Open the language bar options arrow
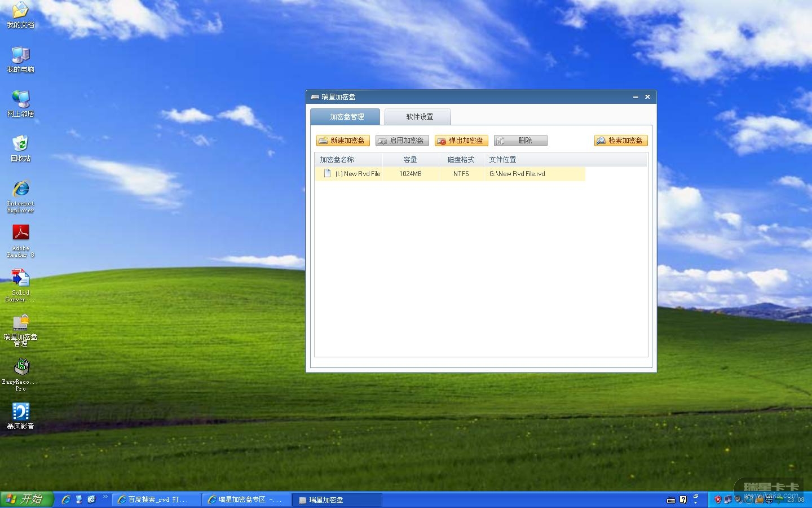The width and height of the screenshot is (812, 508). tap(695, 502)
